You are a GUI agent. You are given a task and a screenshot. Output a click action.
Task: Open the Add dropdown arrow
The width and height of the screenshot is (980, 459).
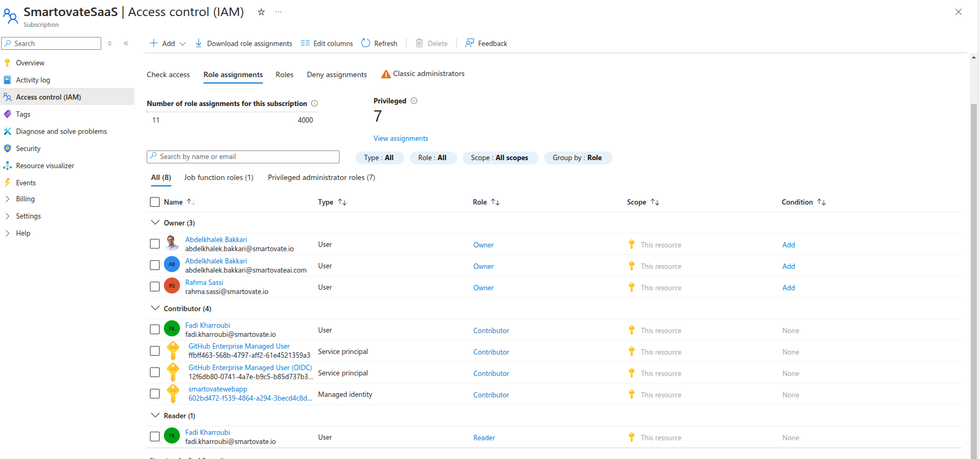coord(183,43)
